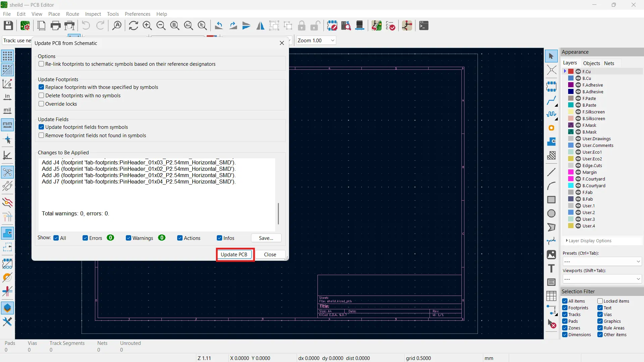
Task: Open the scripting console
Action: (x=424, y=25)
